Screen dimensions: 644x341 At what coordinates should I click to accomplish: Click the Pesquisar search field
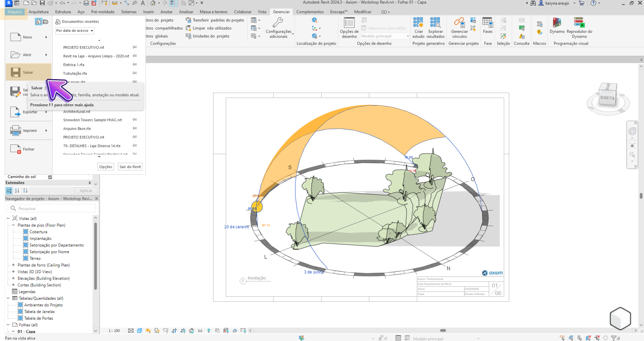tap(52, 208)
